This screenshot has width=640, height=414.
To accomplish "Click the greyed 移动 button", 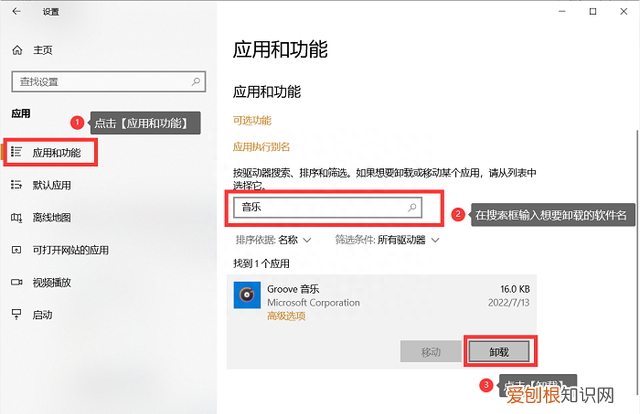I will (431, 352).
